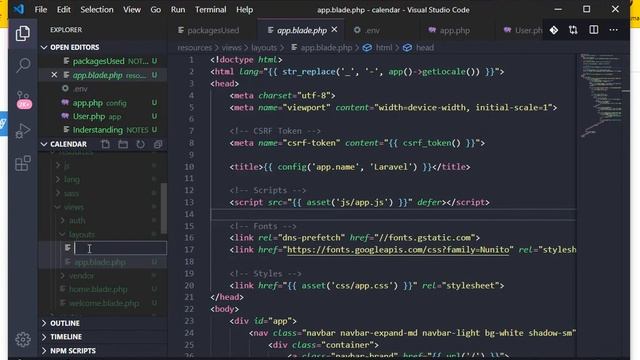Open the Google Fonts URL on line 17

(x=398, y=250)
